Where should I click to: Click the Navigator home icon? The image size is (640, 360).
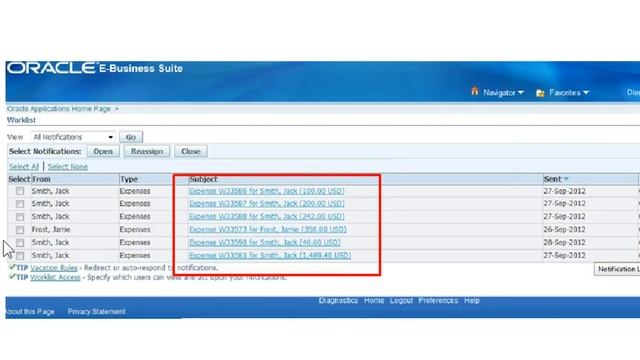click(474, 91)
